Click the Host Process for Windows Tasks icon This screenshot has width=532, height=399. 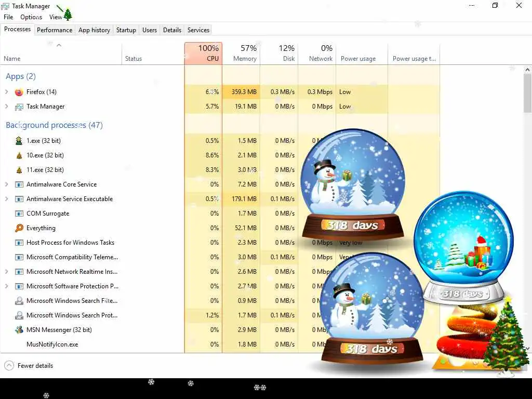click(19, 243)
